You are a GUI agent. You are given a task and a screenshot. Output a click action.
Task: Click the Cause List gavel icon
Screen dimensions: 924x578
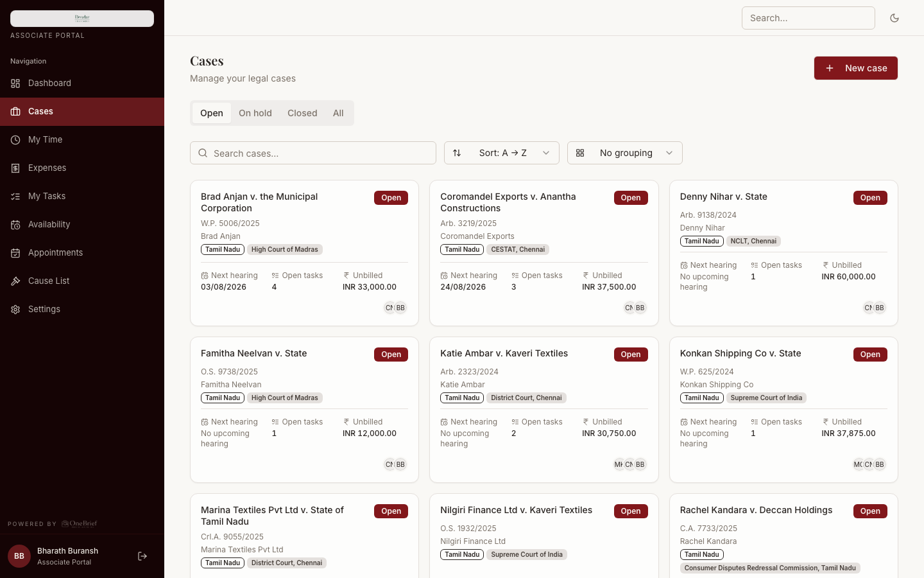(x=15, y=281)
